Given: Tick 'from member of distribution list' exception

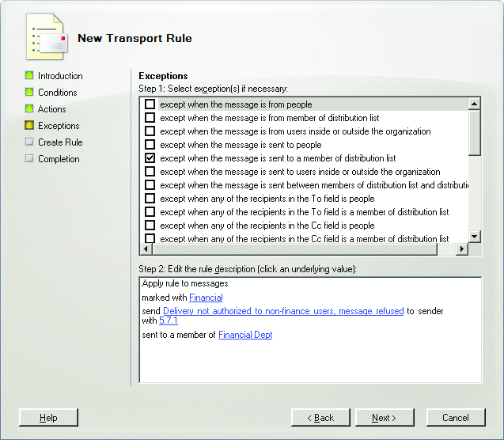Looking at the screenshot, I should [x=150, y=118].
